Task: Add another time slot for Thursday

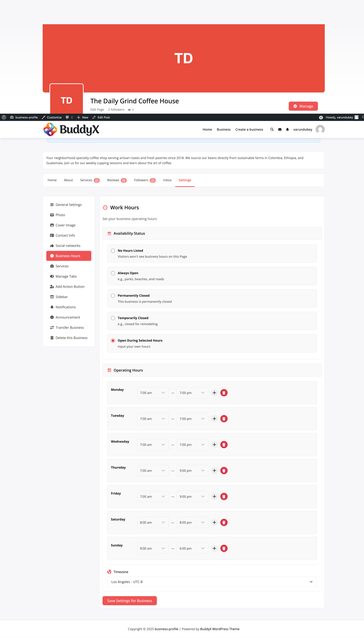Action: point(214,471)
